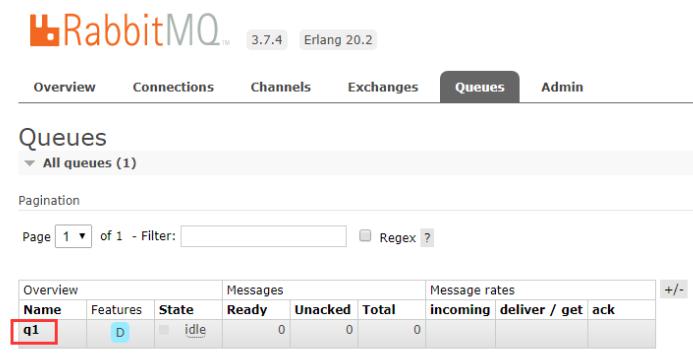
Task: Click the +/- columns button
Action: point(674,290)
